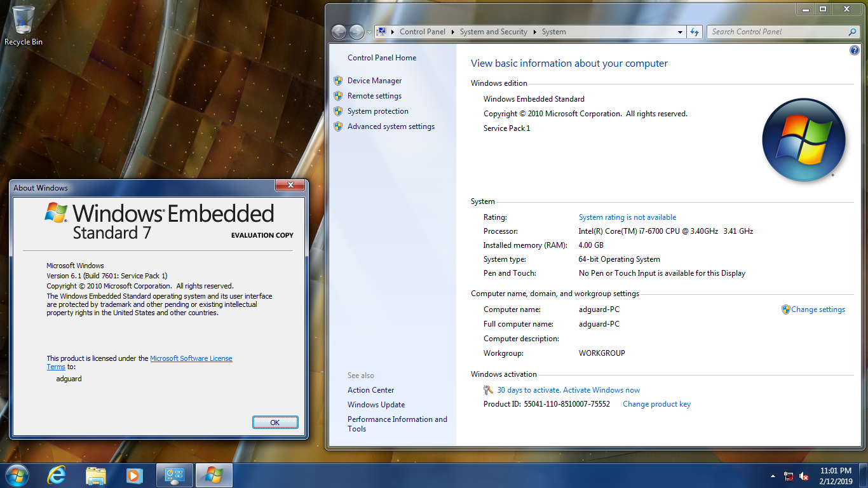The image size is (868, 488).
Task: Click the 64-bit Operating System text
Action: tap(620, 259)
